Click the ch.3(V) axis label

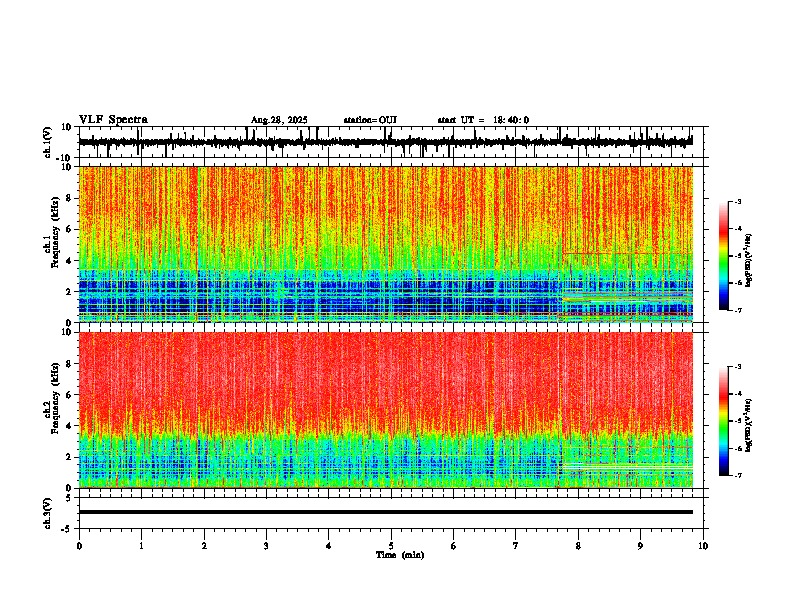click(x=48, y=513)
